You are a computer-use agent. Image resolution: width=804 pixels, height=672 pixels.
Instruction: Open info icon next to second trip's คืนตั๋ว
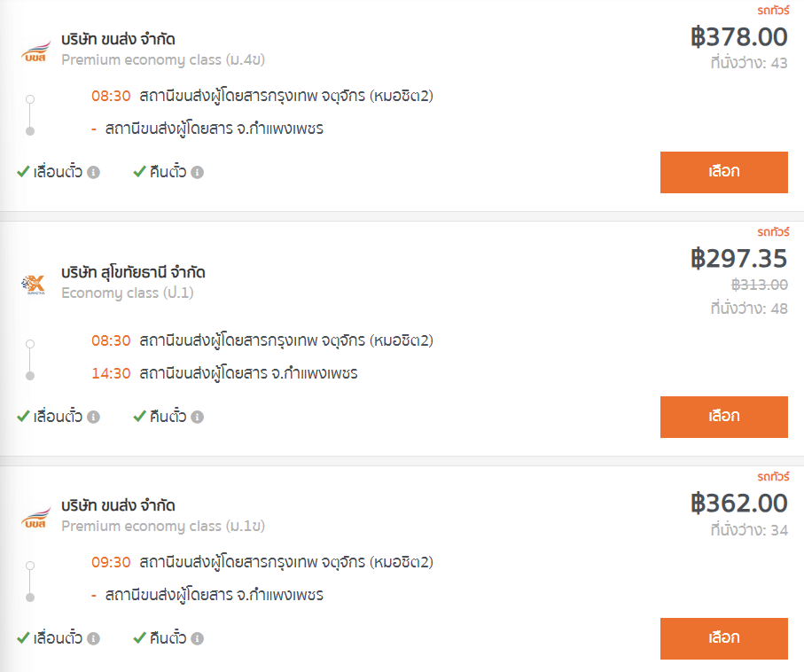[x=198, y=417]
